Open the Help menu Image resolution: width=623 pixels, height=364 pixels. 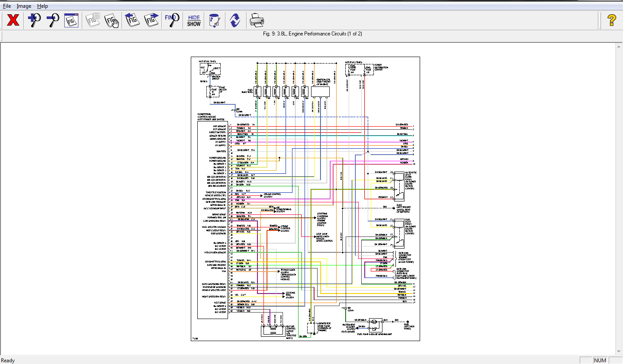42,6
